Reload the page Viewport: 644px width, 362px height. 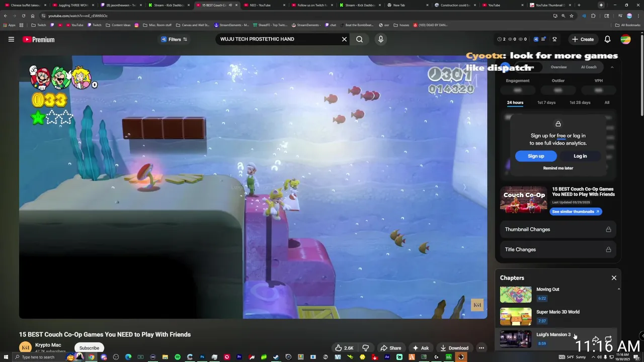pos(24,16)
